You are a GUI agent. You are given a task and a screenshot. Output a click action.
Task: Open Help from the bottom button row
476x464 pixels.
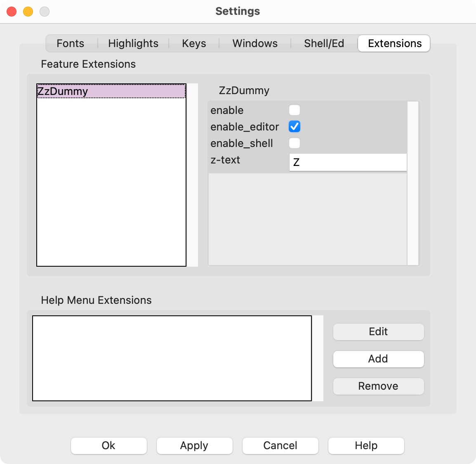(366, 445)
